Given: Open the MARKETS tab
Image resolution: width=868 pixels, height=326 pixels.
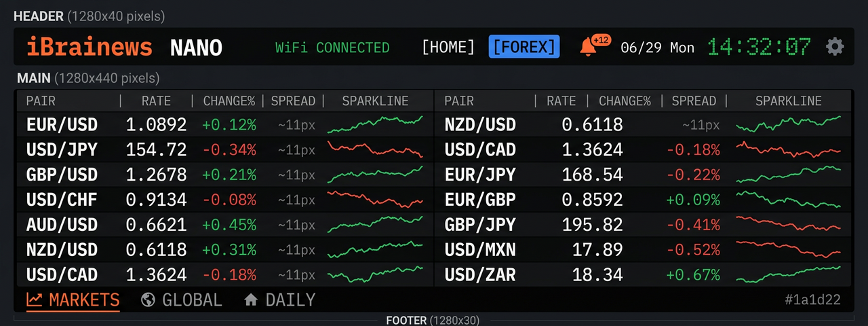Looking at the screenshot, I should (73, 300).
